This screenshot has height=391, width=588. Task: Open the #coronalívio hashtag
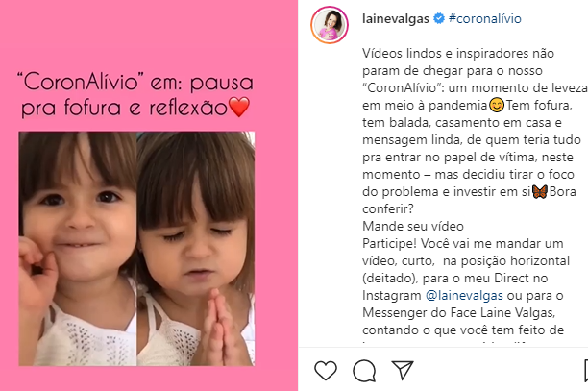[485, 18]
